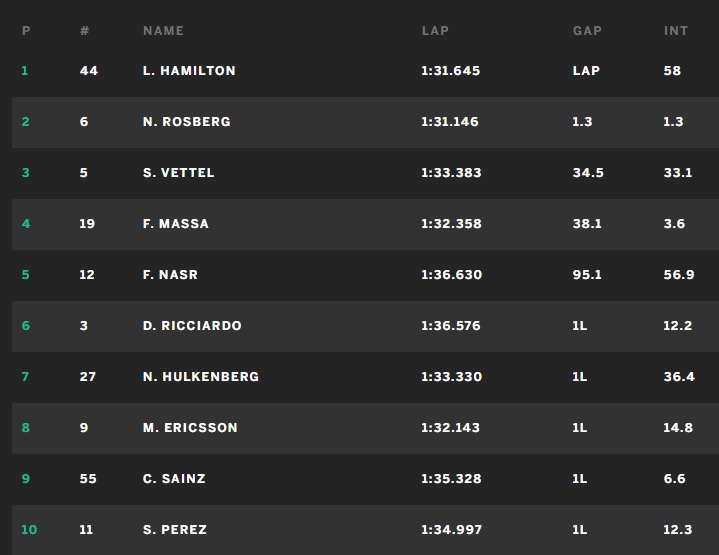Click the P position column header
The height and width of the screenshot is (555, 719).
[26, 31]
